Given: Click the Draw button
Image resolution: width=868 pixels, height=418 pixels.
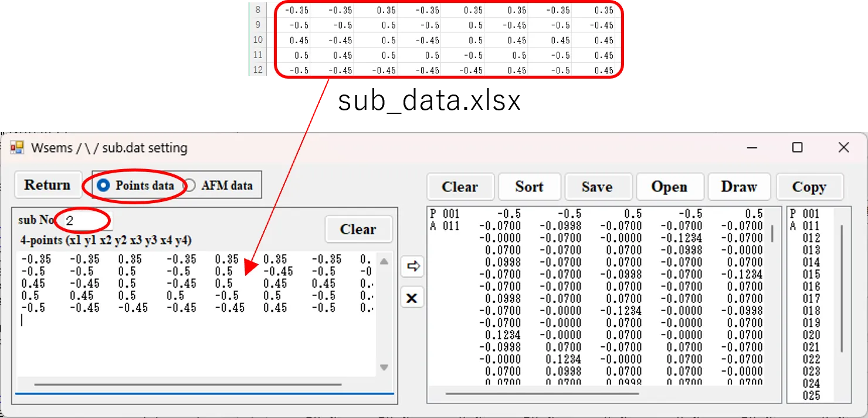Looking at the screenshot, I should coord(739,187).
